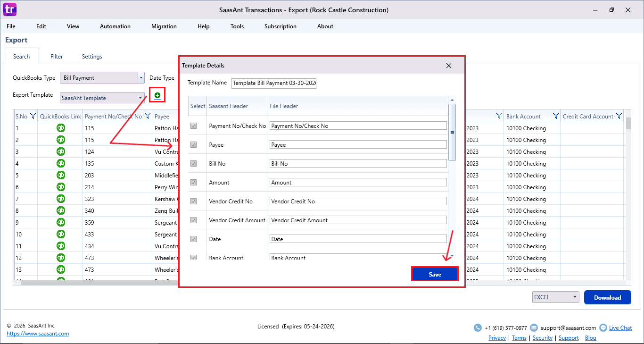
Task: Open the EXCEL file format dropdown
Action: click(575, 297)
